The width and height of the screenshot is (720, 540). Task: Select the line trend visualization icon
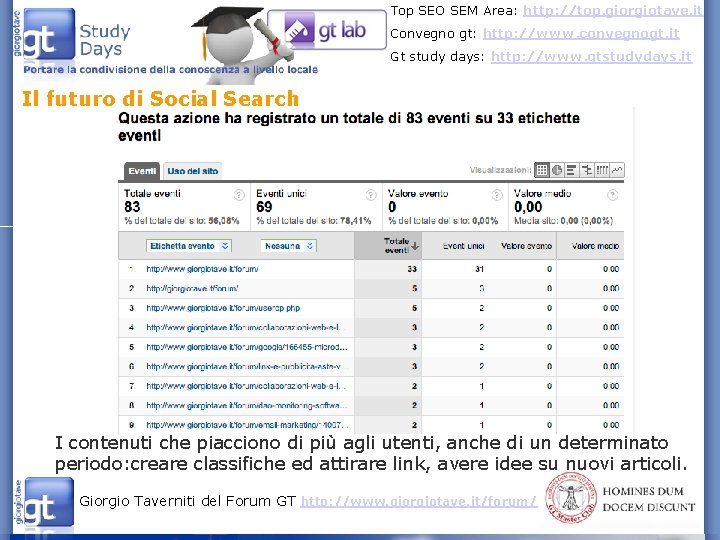tap(617, 170)
